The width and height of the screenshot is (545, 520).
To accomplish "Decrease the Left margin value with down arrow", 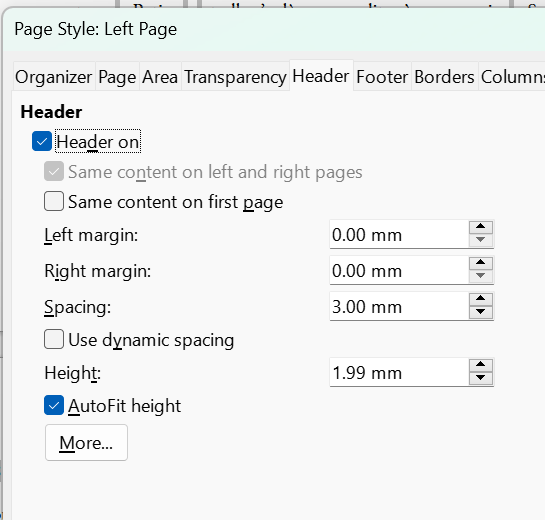I will click(481, 240).
